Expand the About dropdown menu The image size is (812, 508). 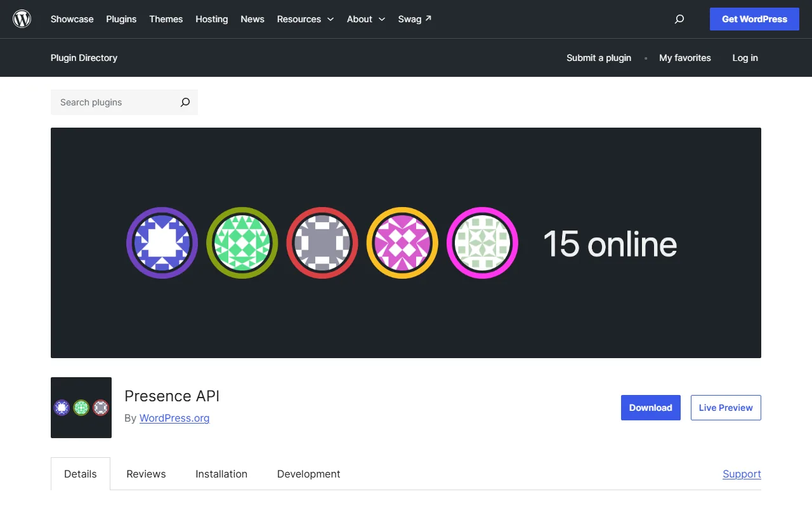click(366, 19)
